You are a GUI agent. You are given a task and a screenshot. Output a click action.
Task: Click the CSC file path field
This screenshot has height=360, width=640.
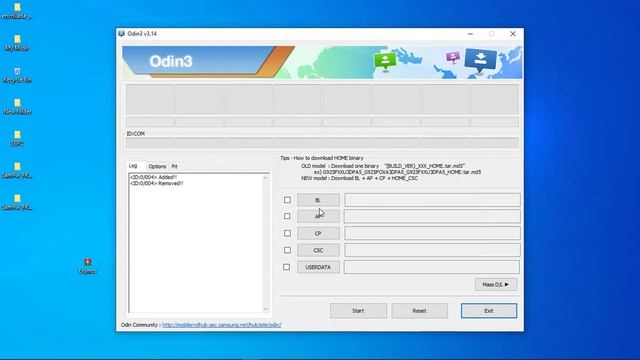[432, 250]
